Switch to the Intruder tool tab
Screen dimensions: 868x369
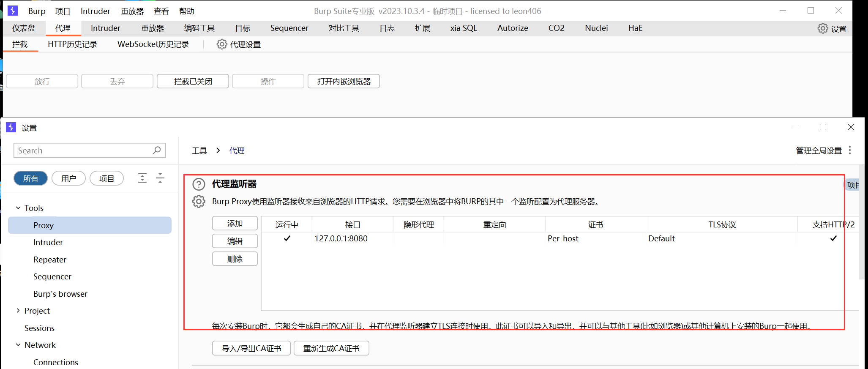point(106,28)
